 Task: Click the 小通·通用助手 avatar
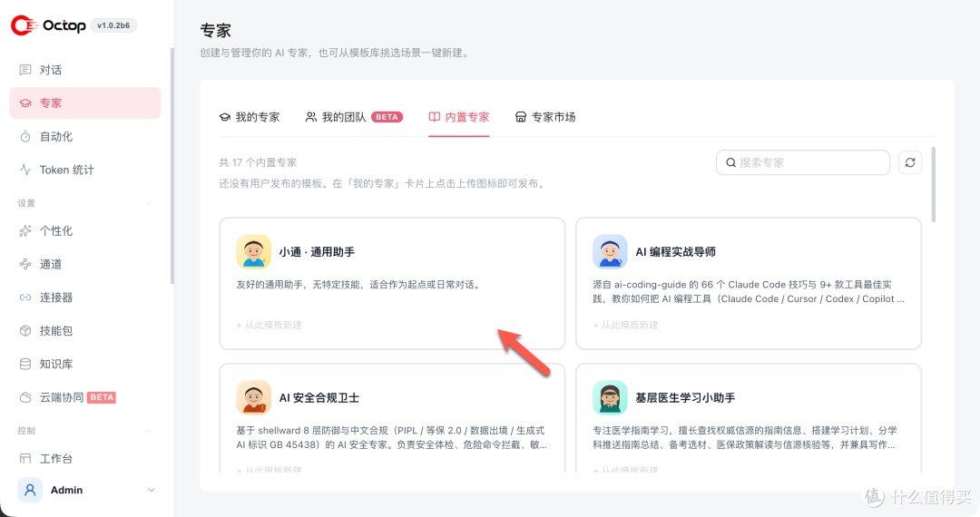point(254,251)
